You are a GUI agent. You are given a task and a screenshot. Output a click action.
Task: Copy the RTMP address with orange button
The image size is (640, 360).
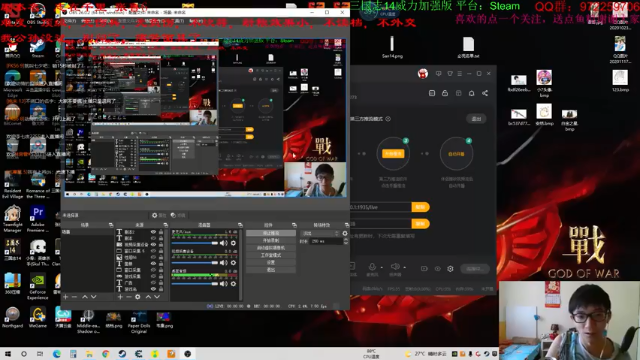pyautogui.click(x=420, y=207)
